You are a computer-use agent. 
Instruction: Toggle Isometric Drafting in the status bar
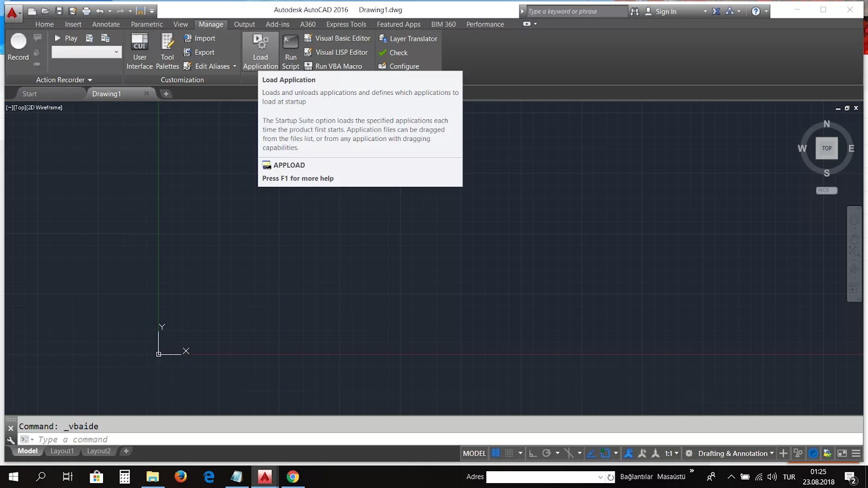pos(569,453)
